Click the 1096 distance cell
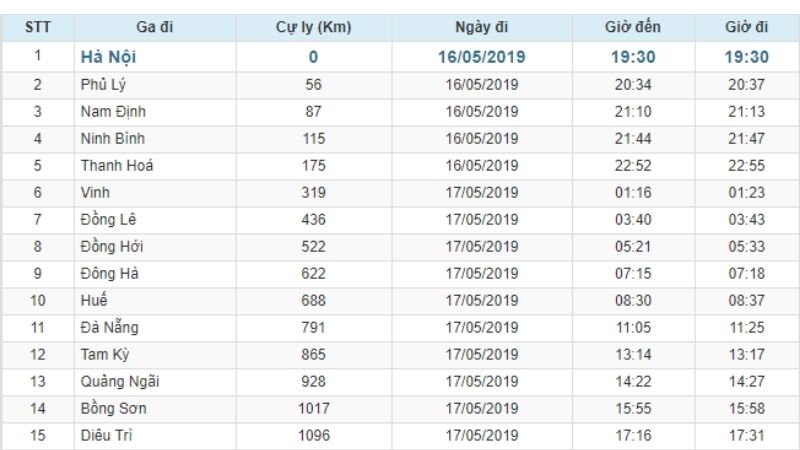This screenshot has width=800, height=450. (x=313, y=435)
